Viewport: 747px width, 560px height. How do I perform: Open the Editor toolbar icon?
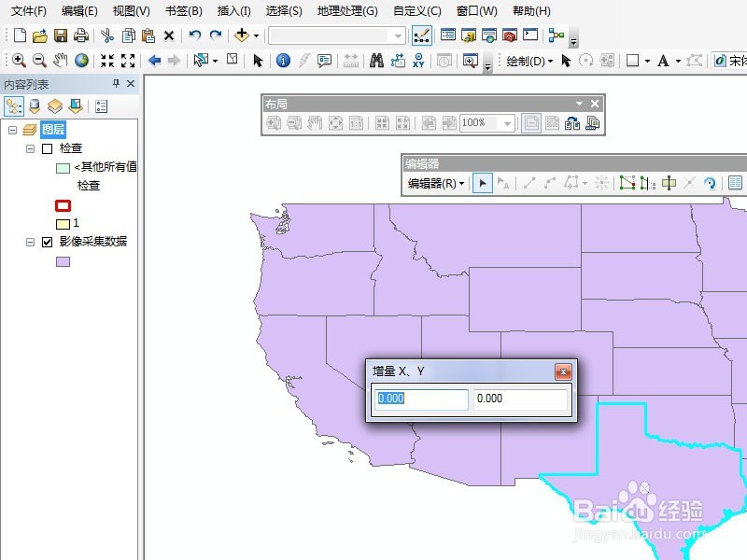[x=422, y=35]
